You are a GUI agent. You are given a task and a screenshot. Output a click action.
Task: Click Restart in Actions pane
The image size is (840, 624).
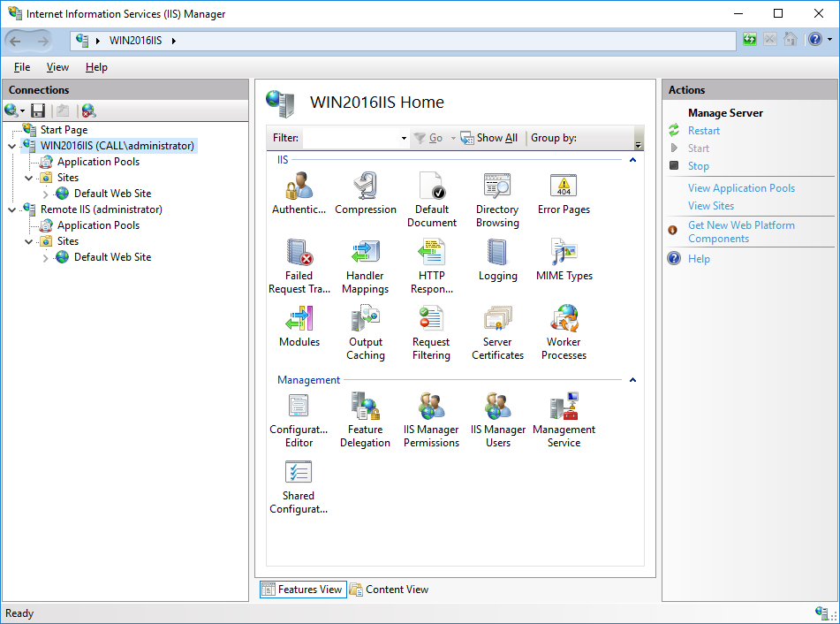[x=704, y=131]
